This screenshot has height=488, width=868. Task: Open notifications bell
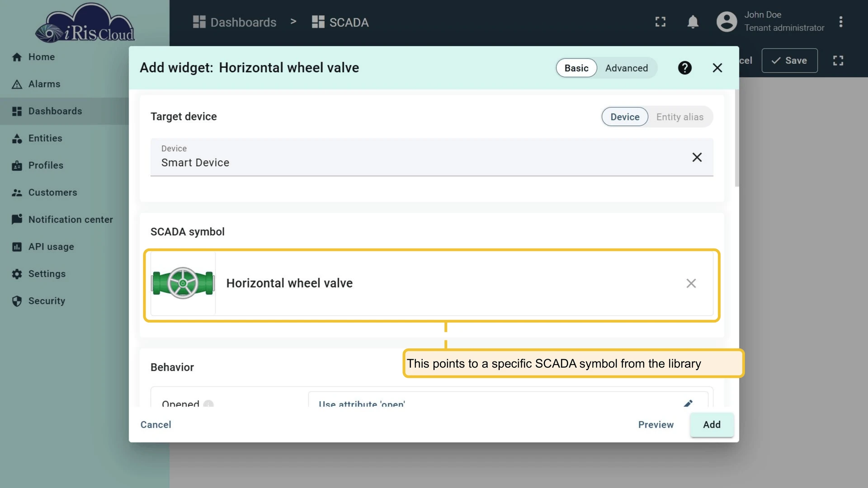(x=693, y=22)
